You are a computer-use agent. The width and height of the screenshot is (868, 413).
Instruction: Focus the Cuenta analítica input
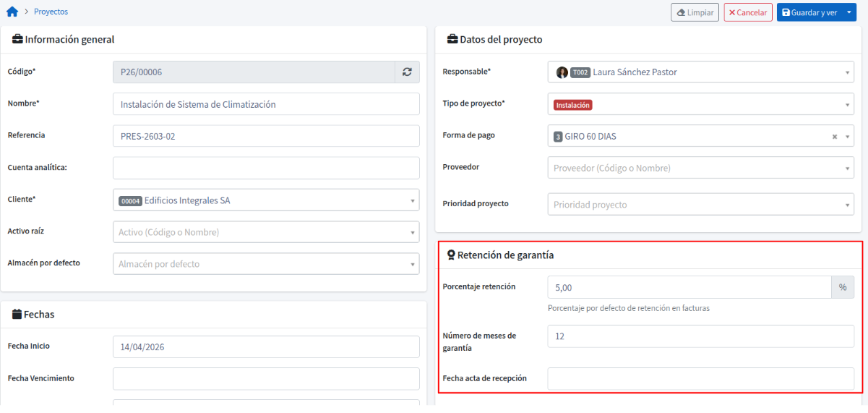(266, 168)
